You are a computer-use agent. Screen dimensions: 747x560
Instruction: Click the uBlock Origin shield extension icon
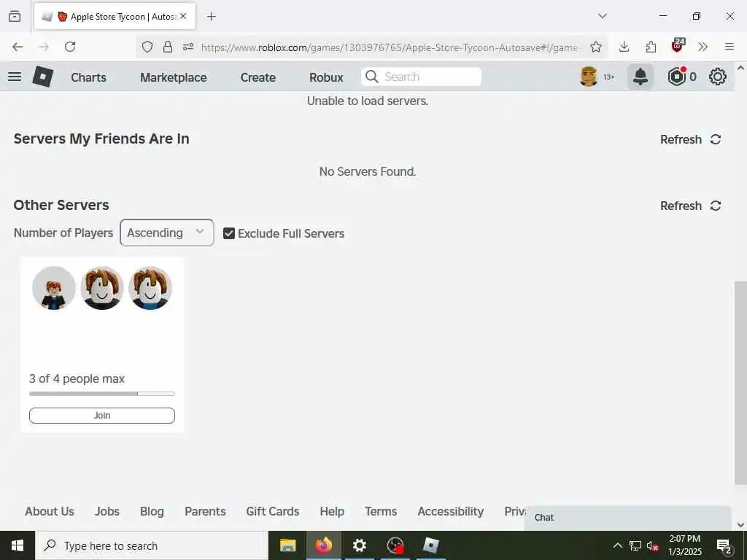pos(678,45)
